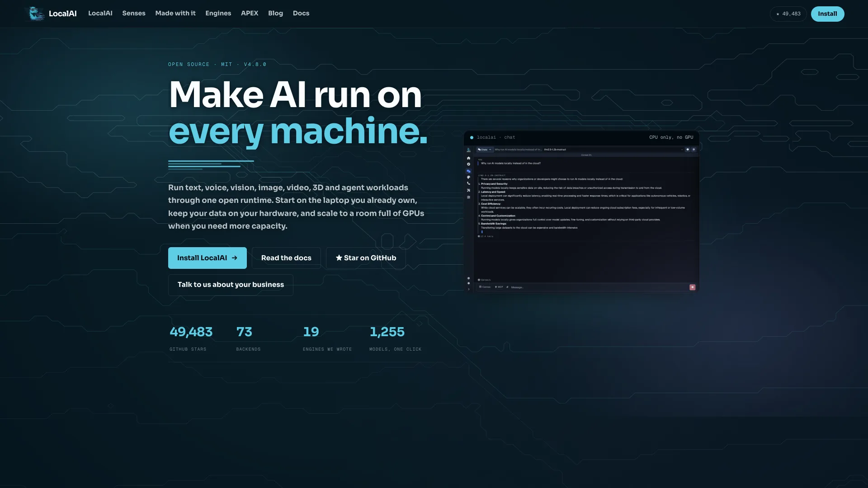Click the sliders icon in preview sidebar
The width and height of the screenshot is (868, 488).
pyautogui.click(x=468, y=197)
